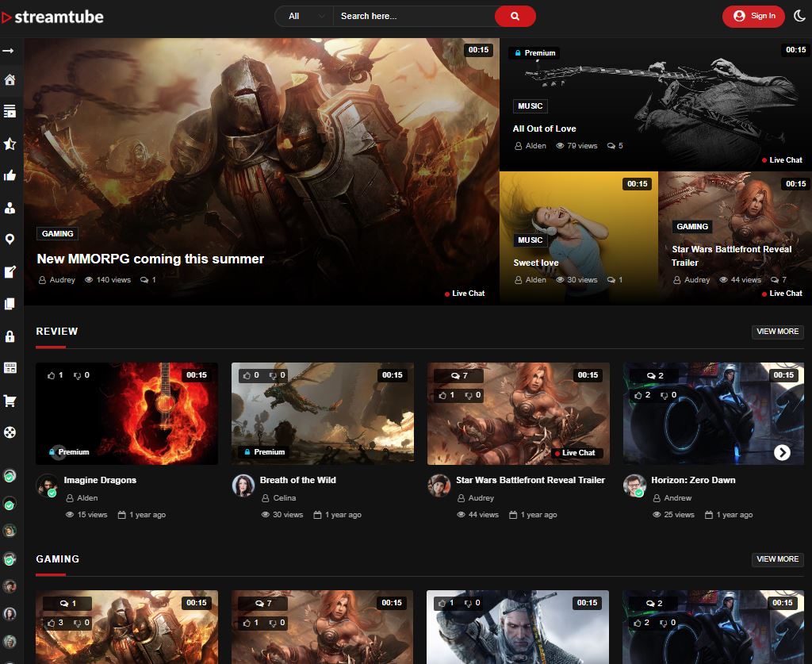Click the pencil edit icon in the sidebar
812x664 pixels.
point(10,272)
